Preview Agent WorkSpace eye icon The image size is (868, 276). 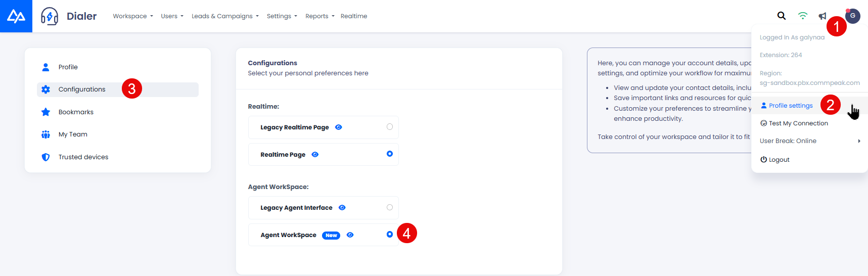(350, 235)
